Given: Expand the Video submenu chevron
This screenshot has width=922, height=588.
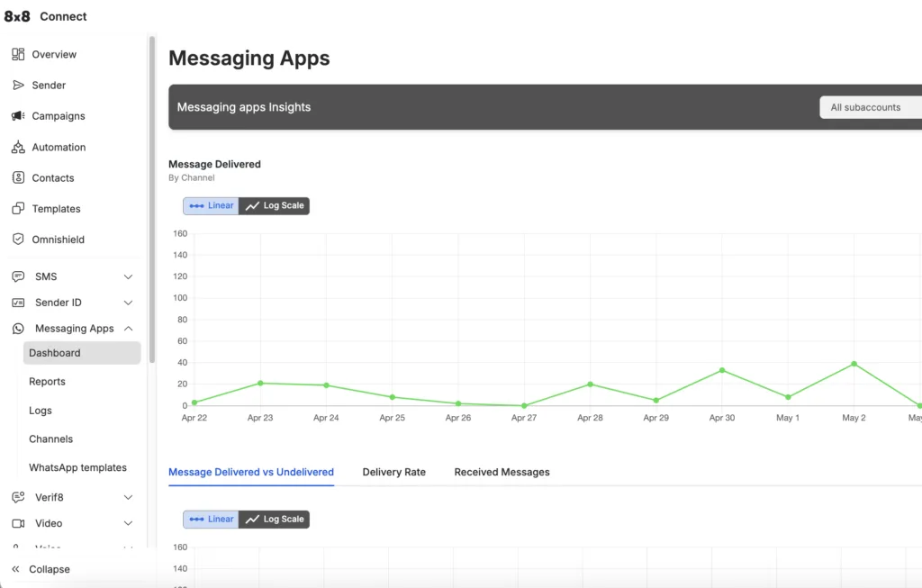Looking at the screenshot, I should click(x=128, y=523).
